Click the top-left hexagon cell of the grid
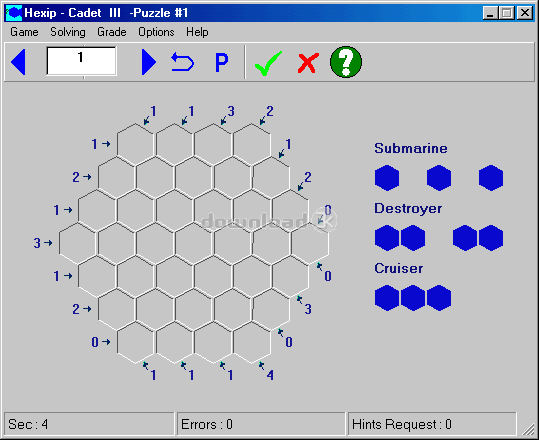539x440 pixels. tap(136, 144)
